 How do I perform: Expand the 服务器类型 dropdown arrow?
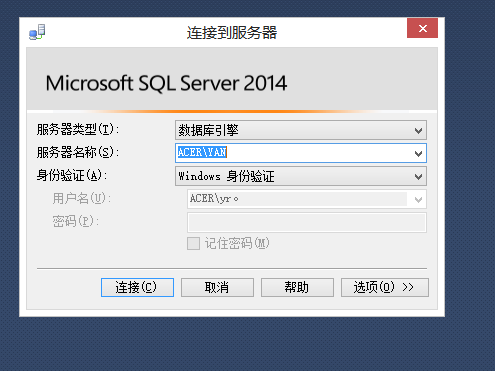pyautogui.click(x=418, y=130)
